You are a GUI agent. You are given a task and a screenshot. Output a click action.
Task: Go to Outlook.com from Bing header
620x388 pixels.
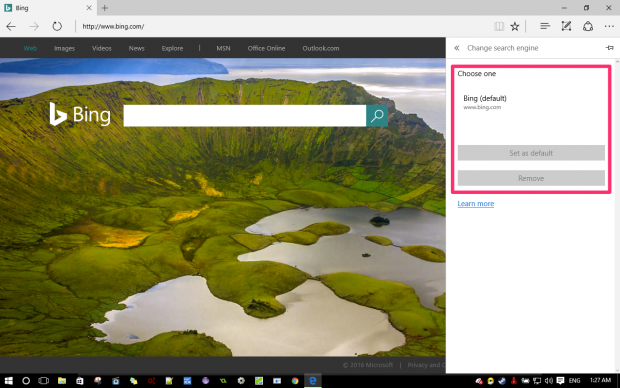point(321,48)
